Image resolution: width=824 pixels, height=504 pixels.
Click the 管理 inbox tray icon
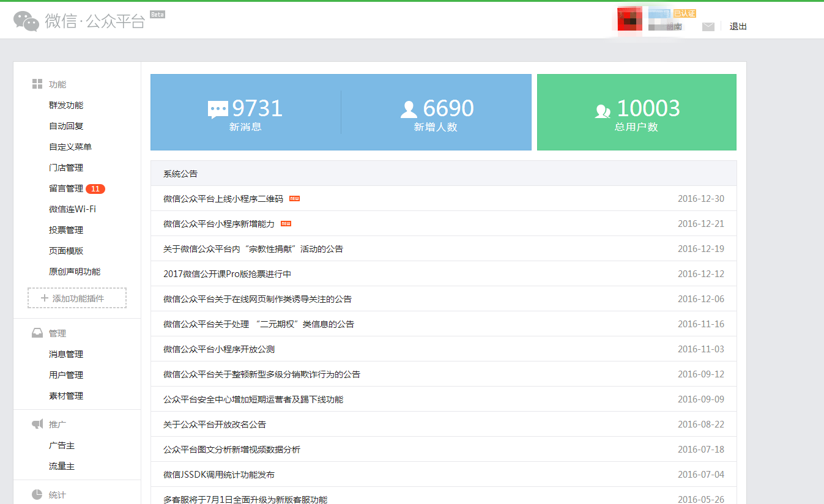37,333
